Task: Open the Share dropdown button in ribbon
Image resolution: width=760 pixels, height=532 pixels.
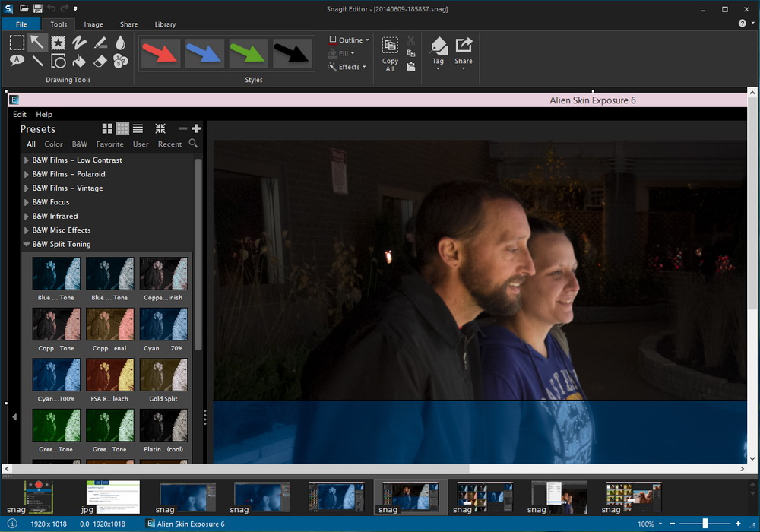Action: tap(464, 53)
